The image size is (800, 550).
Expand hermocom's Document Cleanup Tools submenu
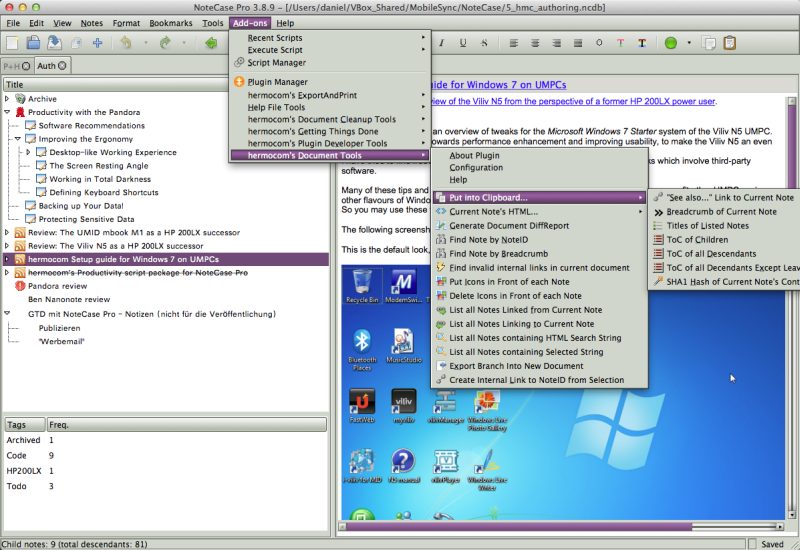pyautogui.click(x=330, y=119)
